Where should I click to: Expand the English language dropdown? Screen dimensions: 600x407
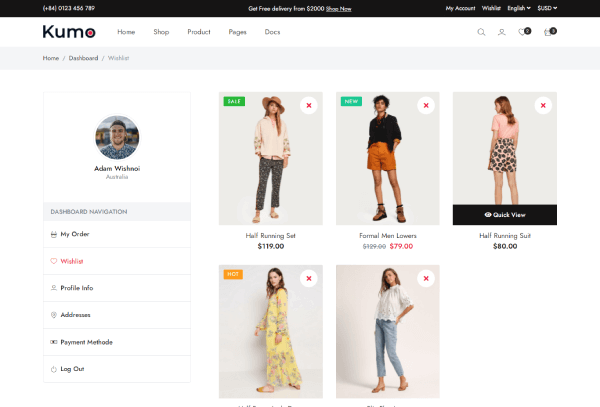pyautogui.click(x=520, y=8)
